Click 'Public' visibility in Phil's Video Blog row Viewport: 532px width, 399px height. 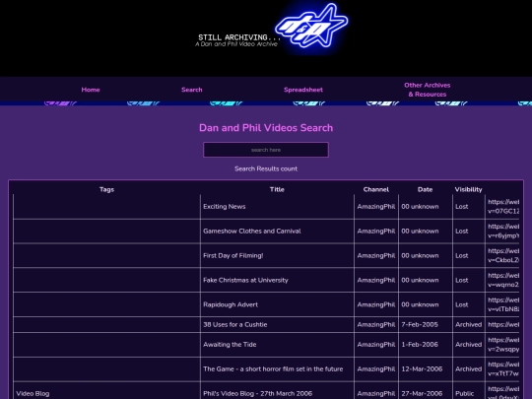[464, 393]
